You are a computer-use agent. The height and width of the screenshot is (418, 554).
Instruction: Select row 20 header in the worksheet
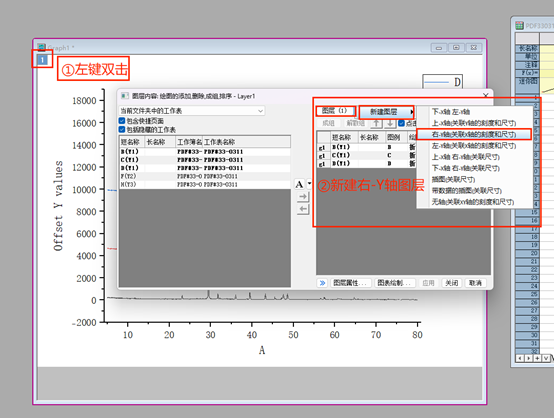pos(528,253)
